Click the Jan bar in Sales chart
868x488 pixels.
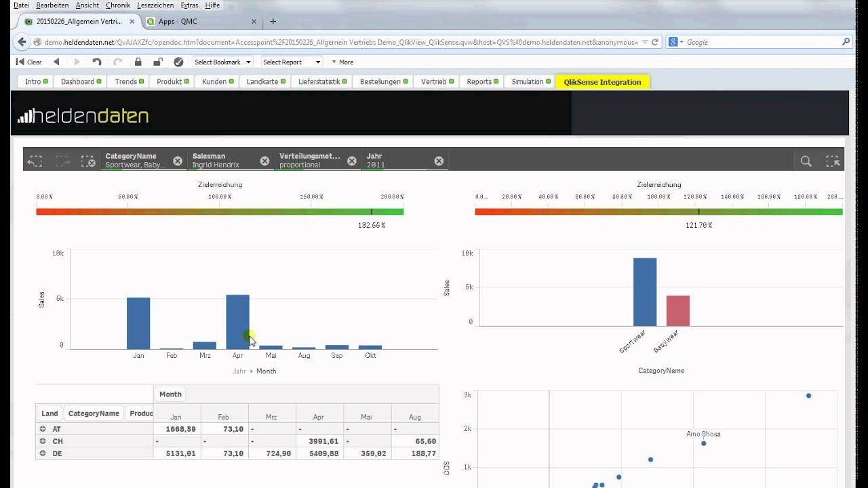click(x=138, y=323)
